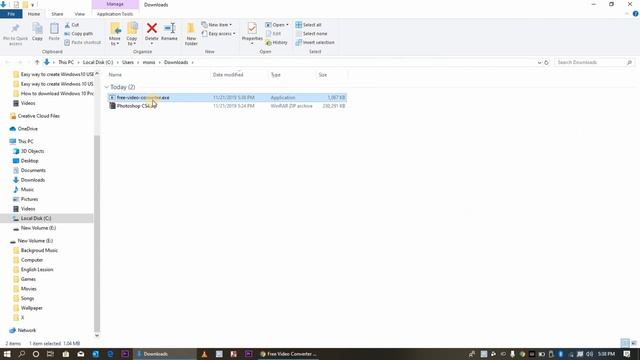The width and height of the screenshot is (640, 360).
Task: Click Invert selection in the ribbon
Action: click(x=315, y=42)
